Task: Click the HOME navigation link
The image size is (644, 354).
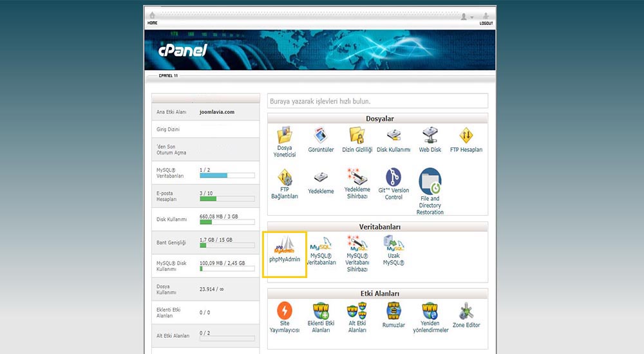Action: coord(152,18)
